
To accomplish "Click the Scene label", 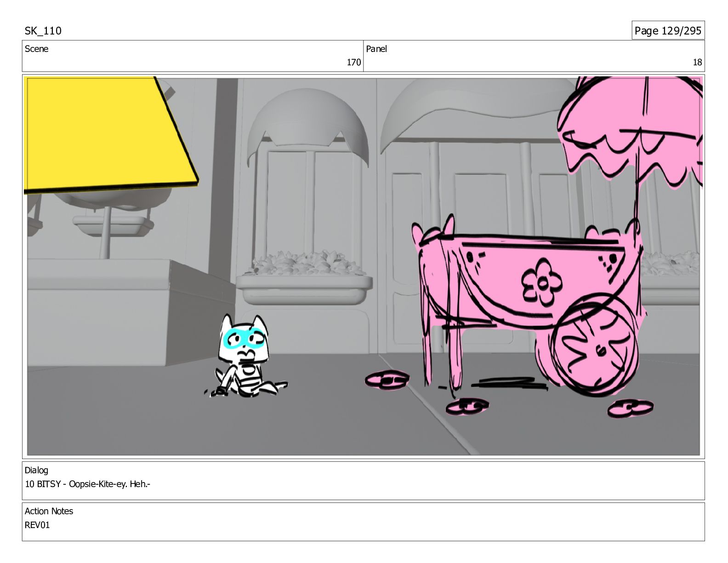I will 36,49.
